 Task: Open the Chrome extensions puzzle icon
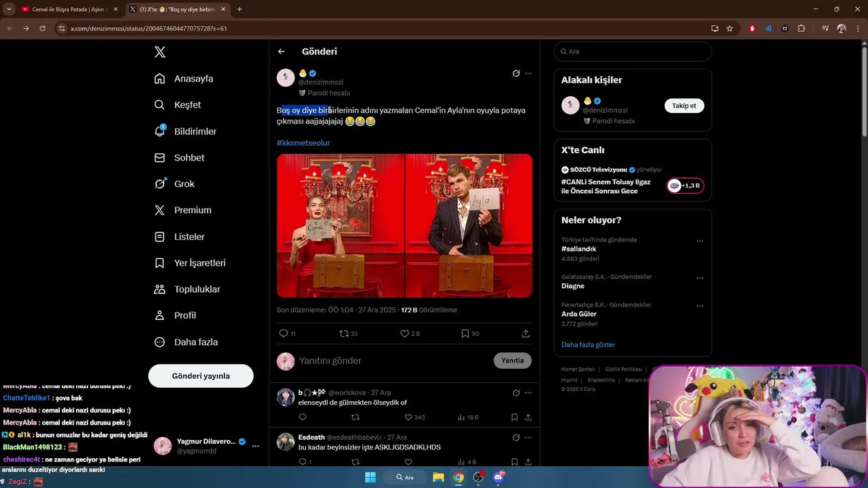[802, 28]
